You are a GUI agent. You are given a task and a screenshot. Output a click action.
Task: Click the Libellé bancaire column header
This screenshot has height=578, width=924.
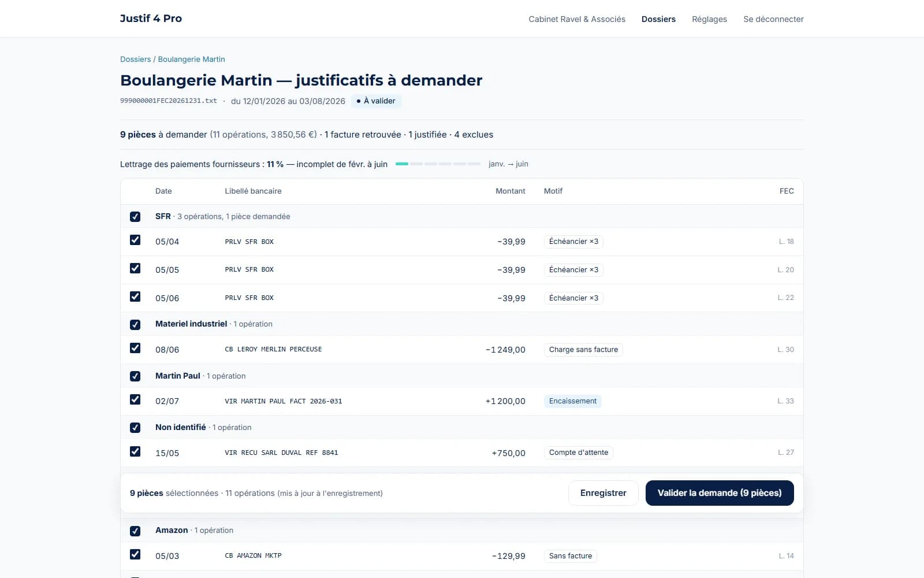(253, 191)
